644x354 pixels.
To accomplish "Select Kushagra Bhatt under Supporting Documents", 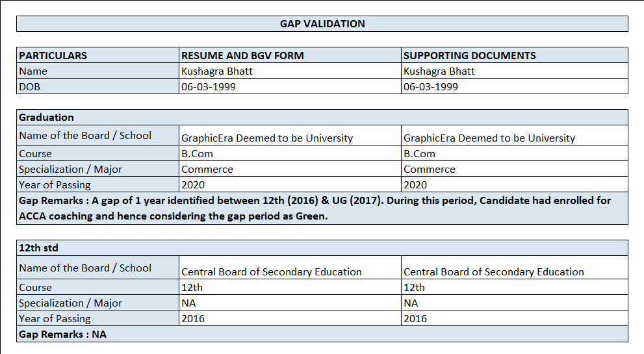I will click(x=515, y=71).
